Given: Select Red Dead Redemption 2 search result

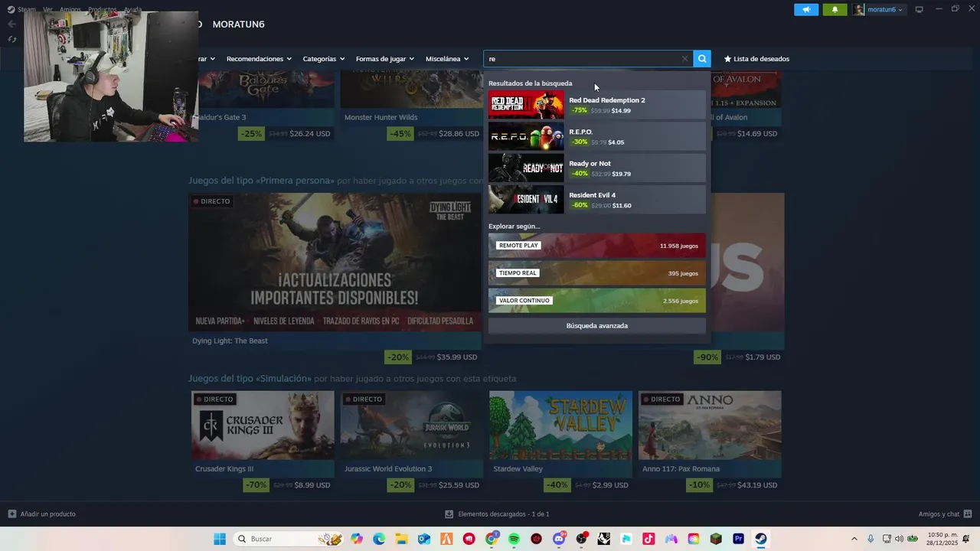Looking at the screenshot, I should pos(597,105).
